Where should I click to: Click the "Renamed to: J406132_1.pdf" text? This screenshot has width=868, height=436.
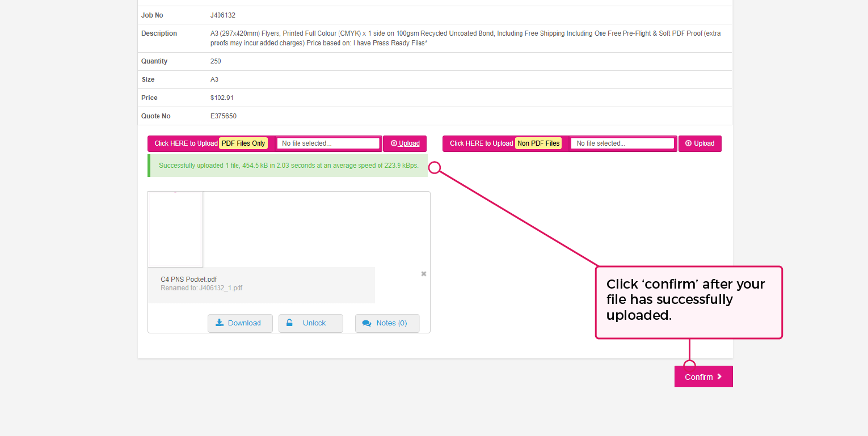coord(201,288)
